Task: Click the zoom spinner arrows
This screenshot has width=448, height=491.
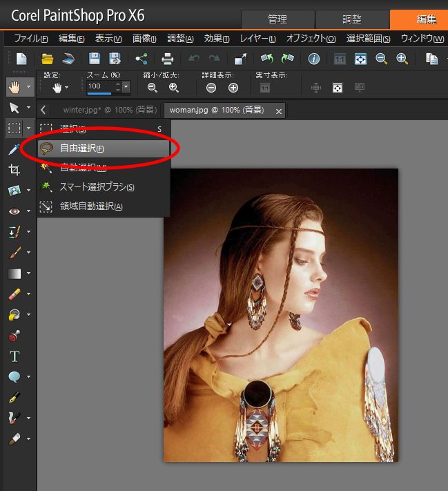Action: pyautogui.click(x=118, y=86)
